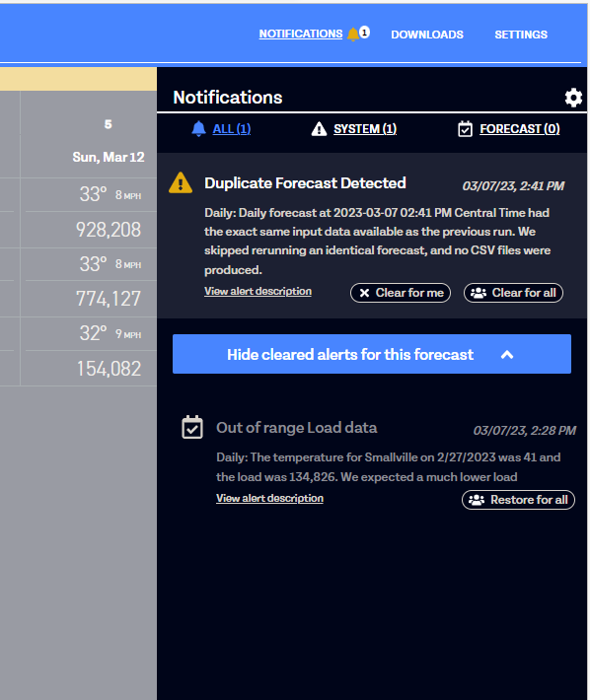Screen dimensions: 590x700
Task: Click Clear for all button
Action: pos(513,293)
